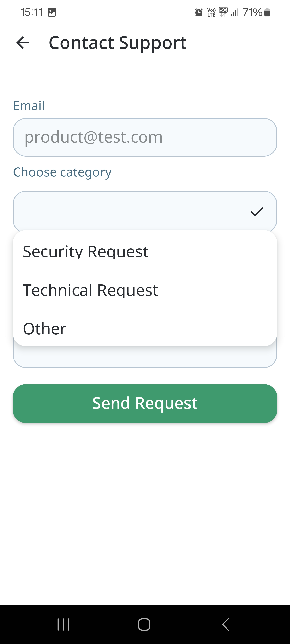The height and width of the screenshot is (644, 290).
Task: Collapse the category dropdown using its chevron
Action: (x=257, y=212)
